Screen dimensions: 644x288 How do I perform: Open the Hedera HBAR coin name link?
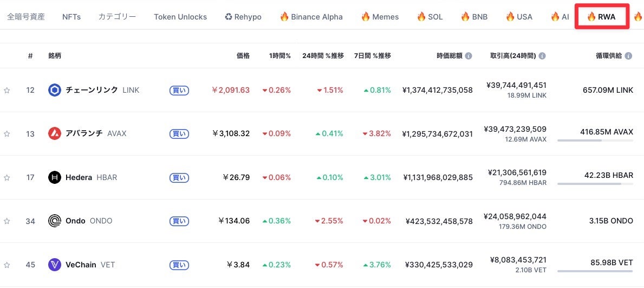coord(79,177)
